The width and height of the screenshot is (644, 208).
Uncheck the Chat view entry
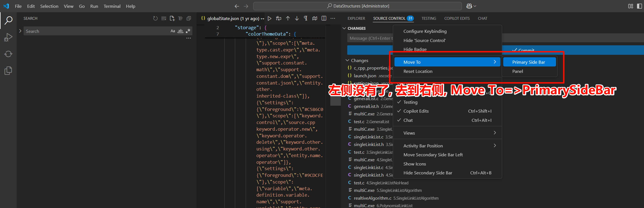pos(408,120)
